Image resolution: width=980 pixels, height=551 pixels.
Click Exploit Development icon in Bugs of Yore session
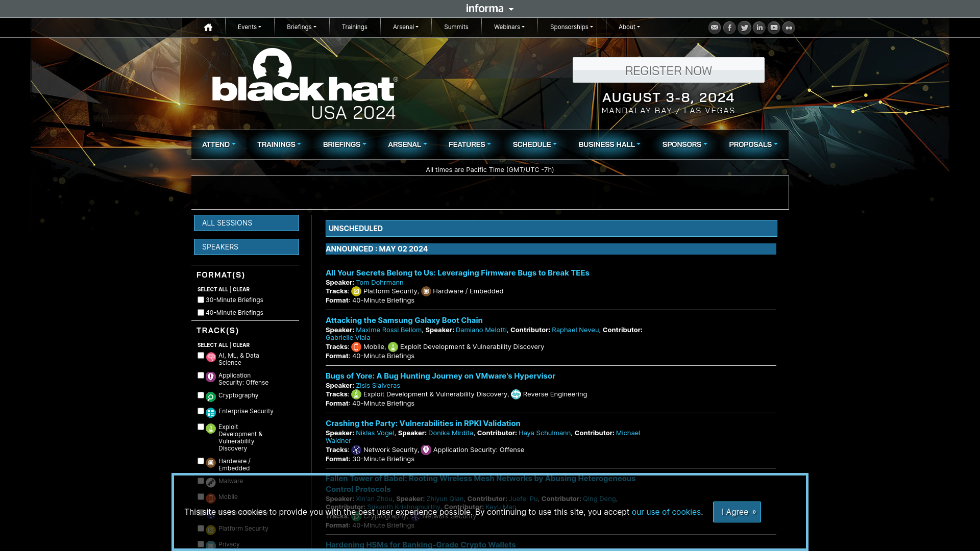[356, 395]
